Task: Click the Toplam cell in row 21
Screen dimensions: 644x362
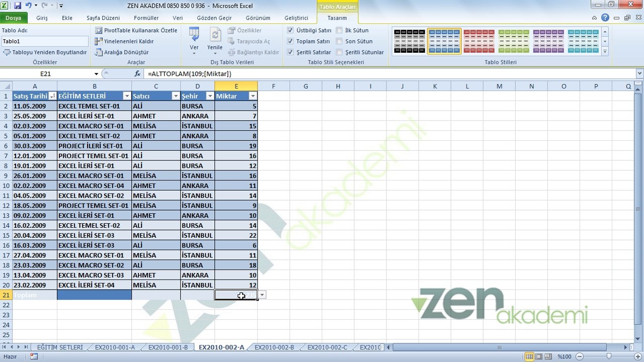Action: [35, 295]
